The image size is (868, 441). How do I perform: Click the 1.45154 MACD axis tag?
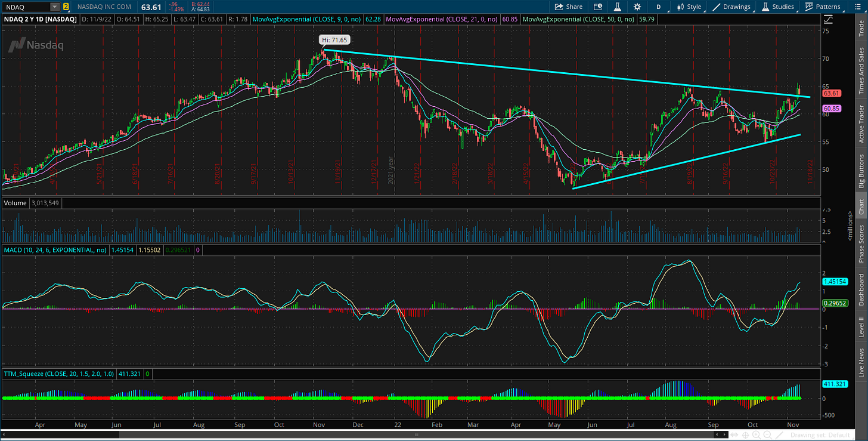coord(835,281)
